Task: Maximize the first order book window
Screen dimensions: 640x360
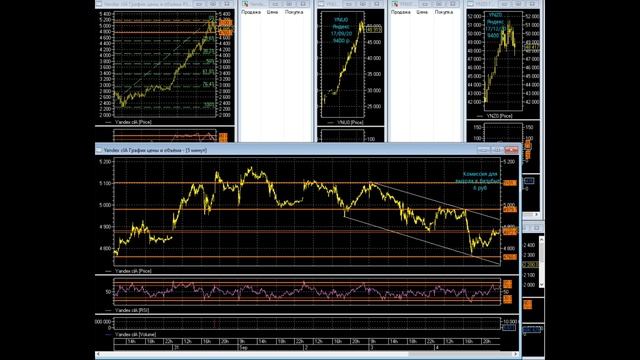Action: click(289, 3)
